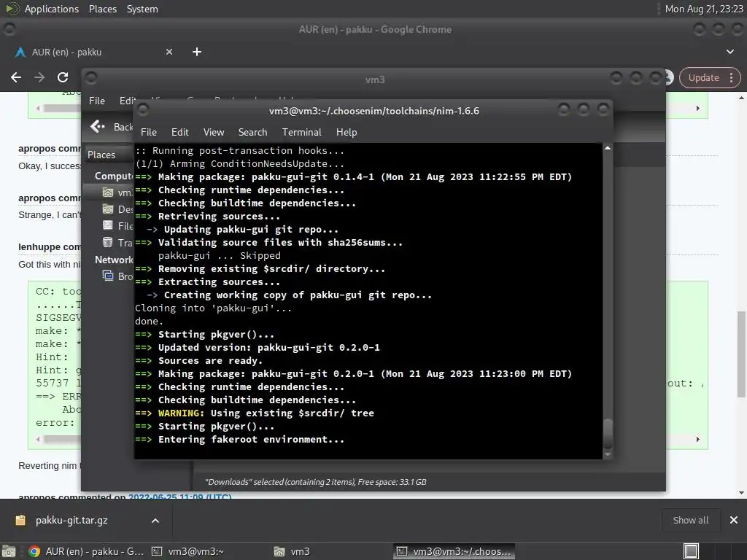This screenshot has height=560, width=747.
Task: Click the Arch logo favicon on tab
Action: pos(20,52)
